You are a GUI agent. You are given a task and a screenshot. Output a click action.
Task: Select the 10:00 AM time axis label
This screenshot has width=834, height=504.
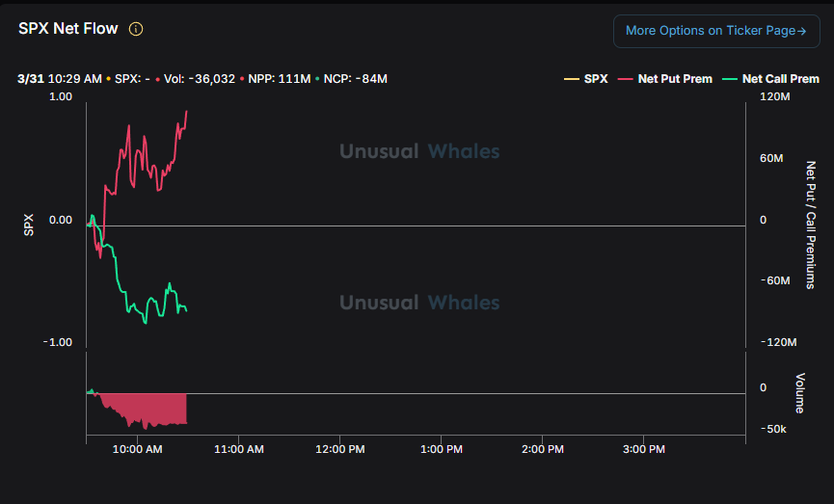click(x=137, y=449)
